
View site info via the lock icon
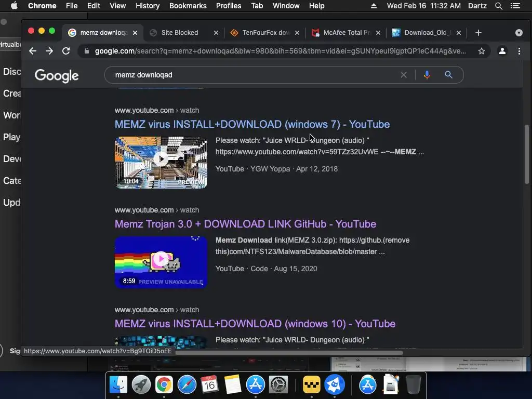(x=87, y=51)
